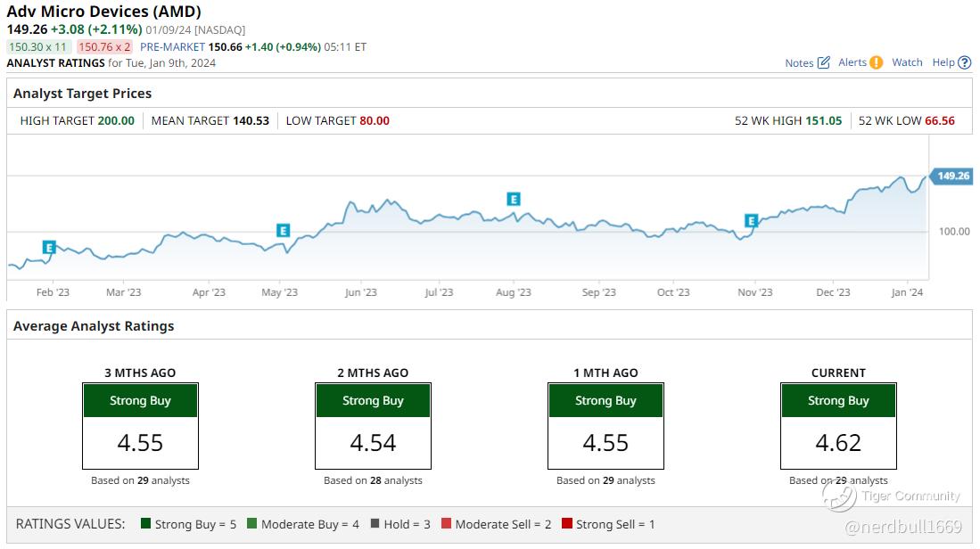The height and width of the screenshot is (549, 980).
Task: Click the gray Hold legend swatch
Action: pos(375,524)
